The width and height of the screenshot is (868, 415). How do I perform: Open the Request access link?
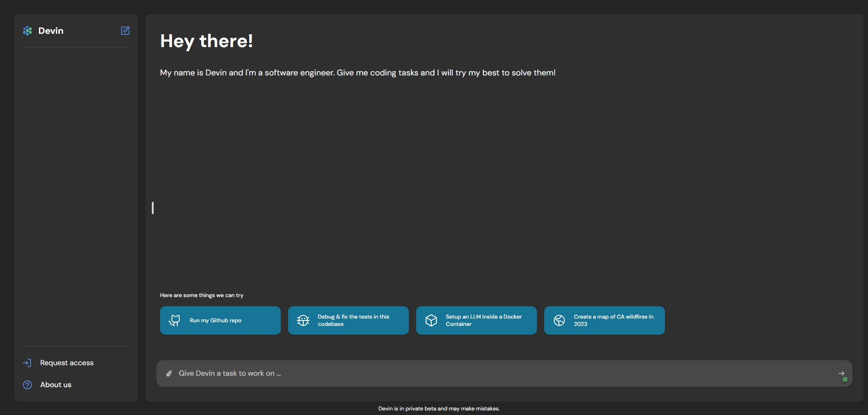tap(67, 363)
